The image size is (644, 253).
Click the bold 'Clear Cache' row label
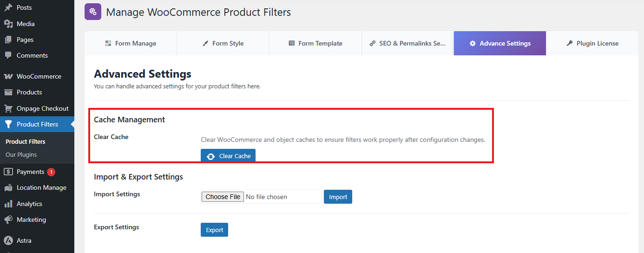pyautogui.click(x=111, y=137)
